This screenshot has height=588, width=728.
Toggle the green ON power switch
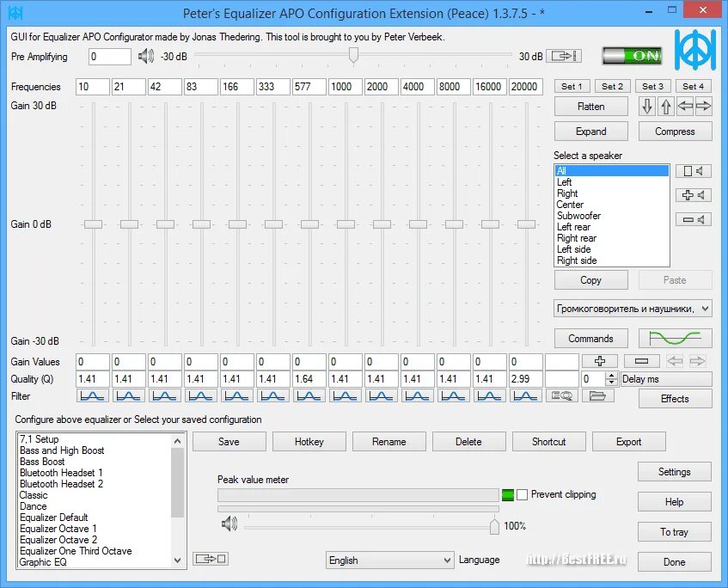point(632,56)
